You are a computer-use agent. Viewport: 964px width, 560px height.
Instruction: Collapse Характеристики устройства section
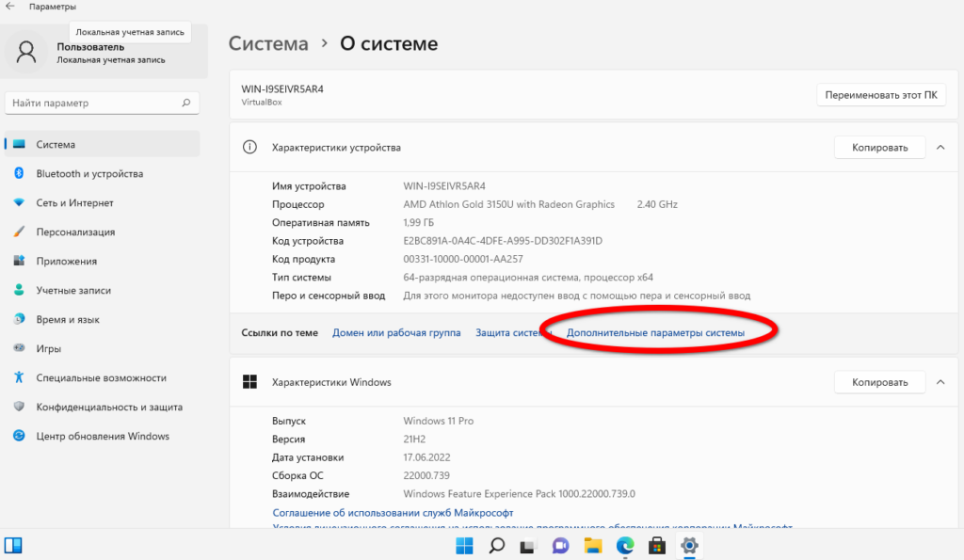pos(940,148)
